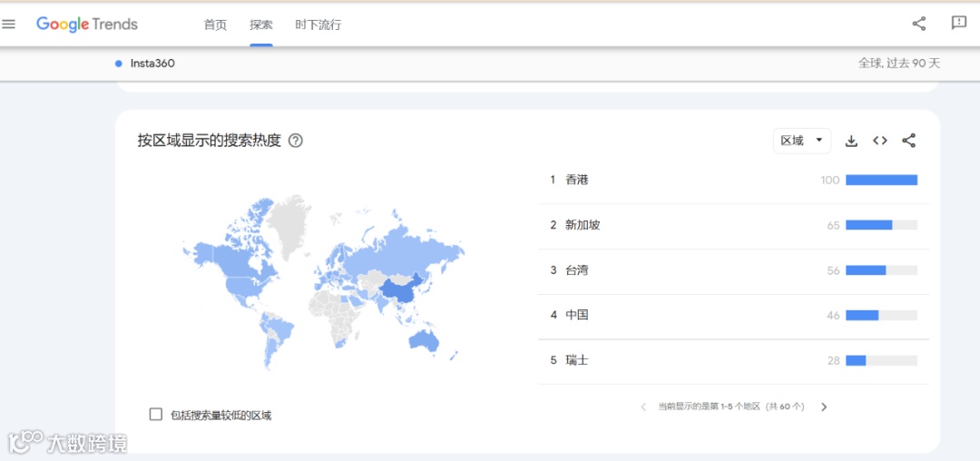Click the 中国 46 interest bar
The height and width of the screenshot is (461, 980).
[881, 316]
